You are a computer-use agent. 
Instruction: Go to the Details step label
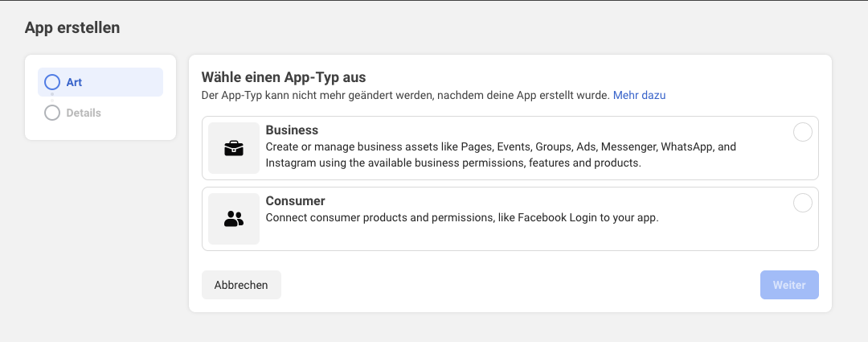(x=84, y=113)
